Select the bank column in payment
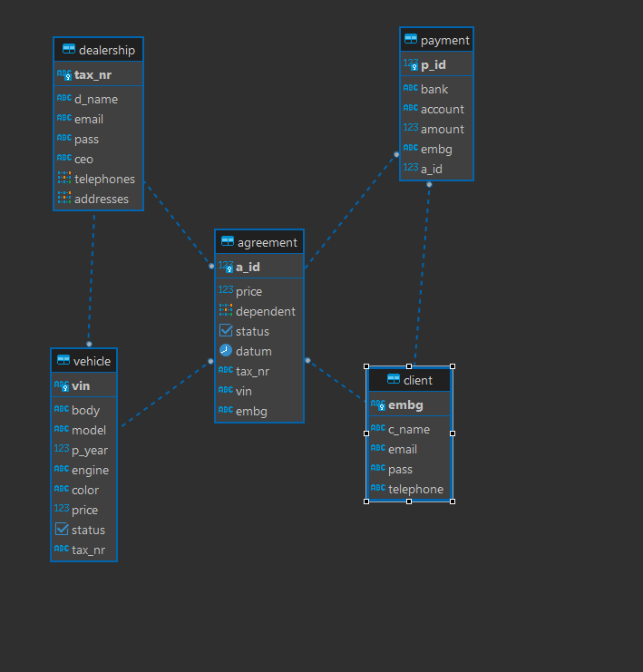Viewport: 643px width, 672px height. [x=434, y=89]
